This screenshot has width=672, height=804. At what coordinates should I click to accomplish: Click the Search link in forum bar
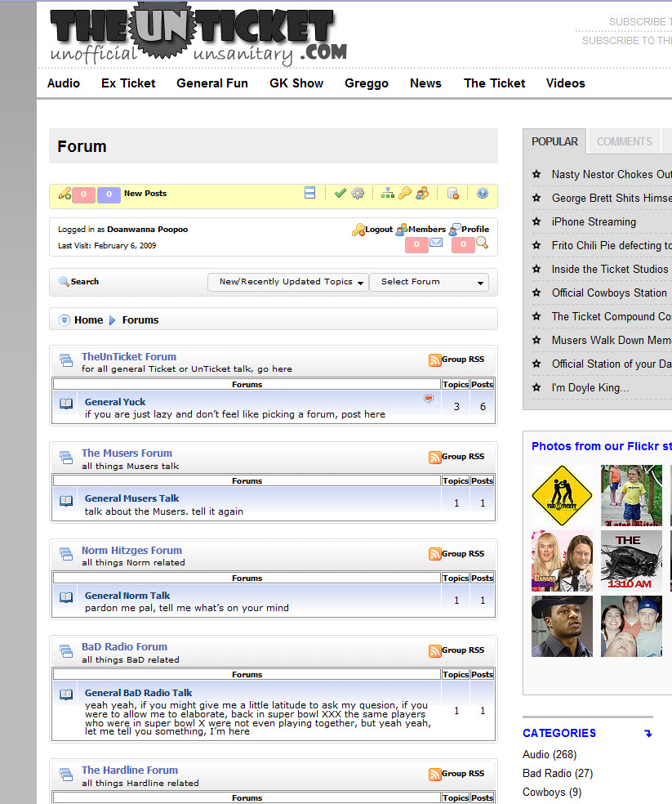pos(85,282)
